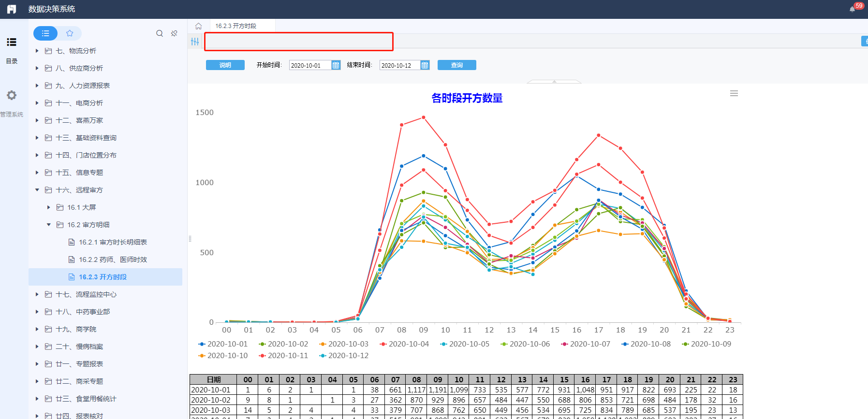
Task: Toggle 2020-10-03 legend series
Action: click(x=344, y=344)
